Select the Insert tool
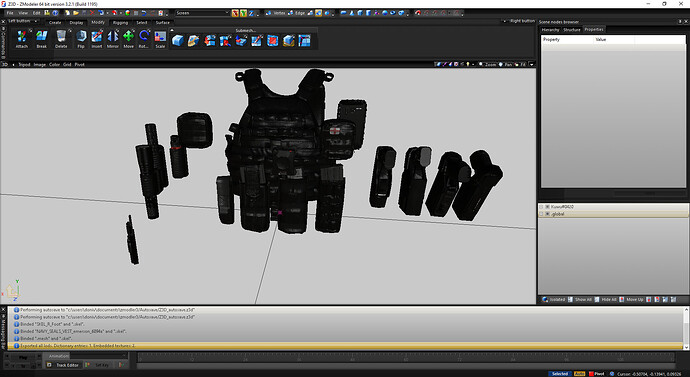 (x=97, y=39)
